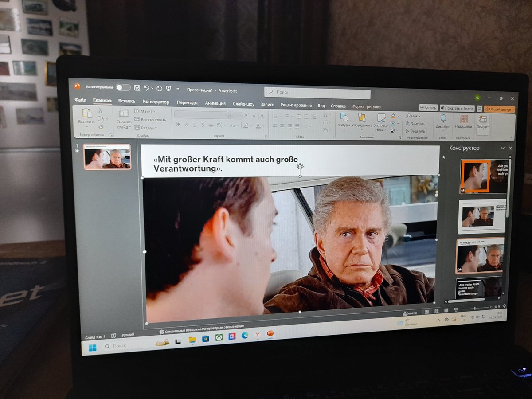Viewport: 532px width, 399px height.
Task: Collapse the Конструктор pane options chevron
Action: tap(503, 149)
